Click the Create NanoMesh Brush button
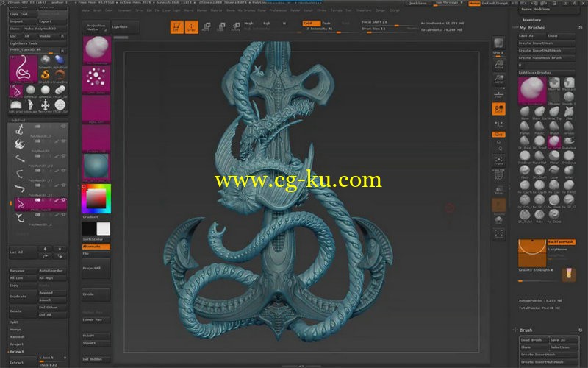Viewport: 588px width, 368px height. (x=547, y=58)
